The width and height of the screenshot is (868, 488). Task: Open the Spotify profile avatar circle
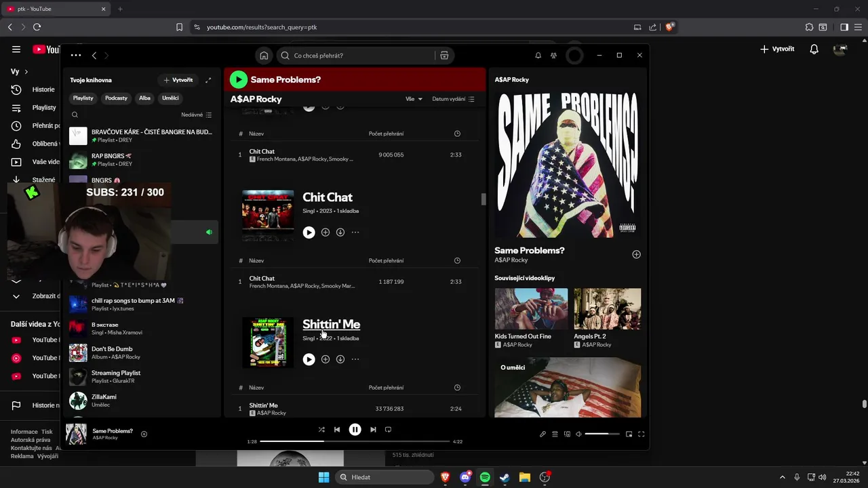tap(574, 56)
